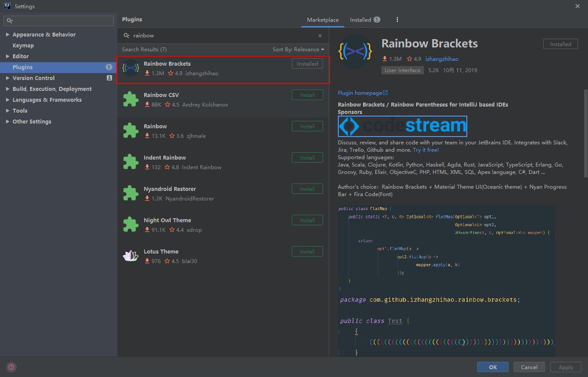
Task: Click the Apply button
Action: 566,367
